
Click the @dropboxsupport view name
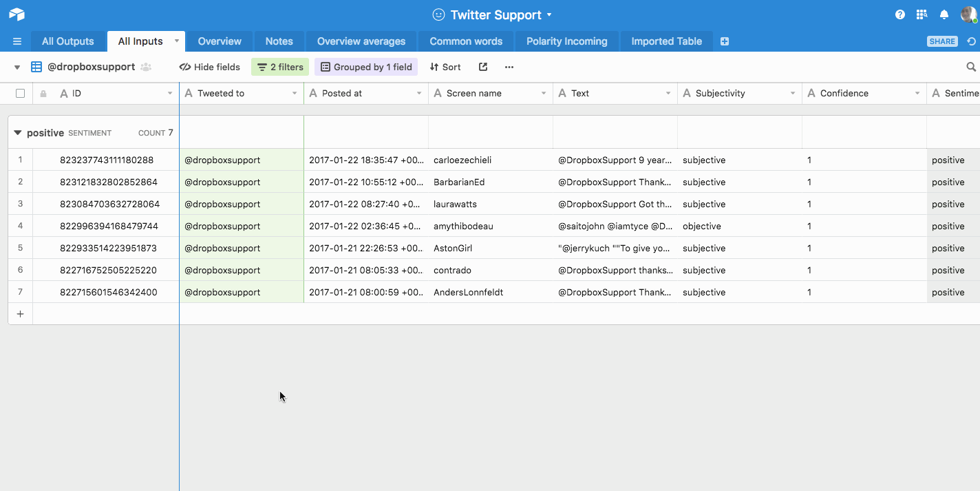[x=91, y=67]
